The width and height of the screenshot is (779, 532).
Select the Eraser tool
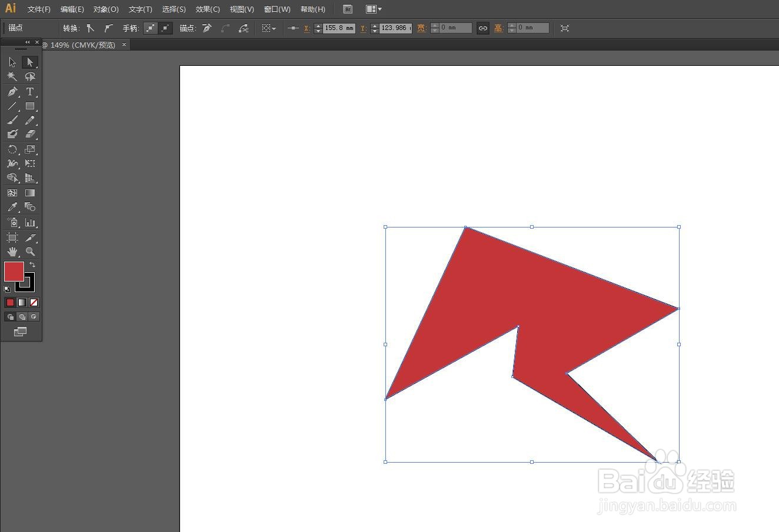30,134
